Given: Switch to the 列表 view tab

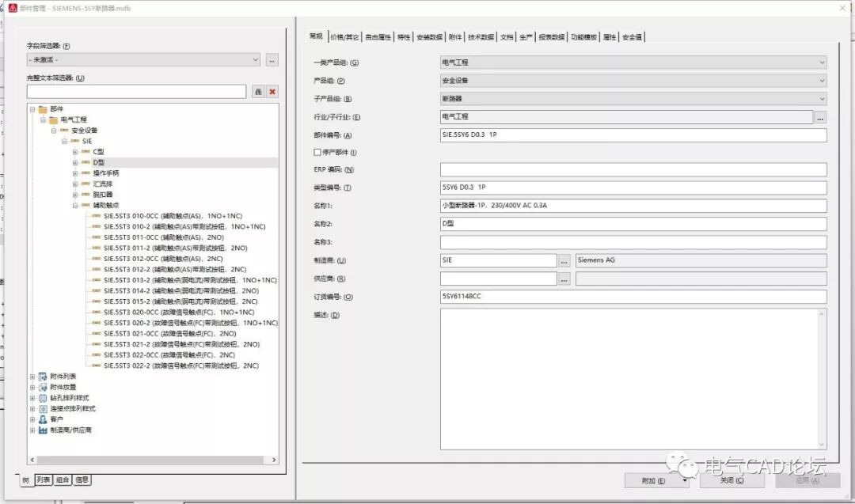Looking at the screenshot, I should pos(44,480).
